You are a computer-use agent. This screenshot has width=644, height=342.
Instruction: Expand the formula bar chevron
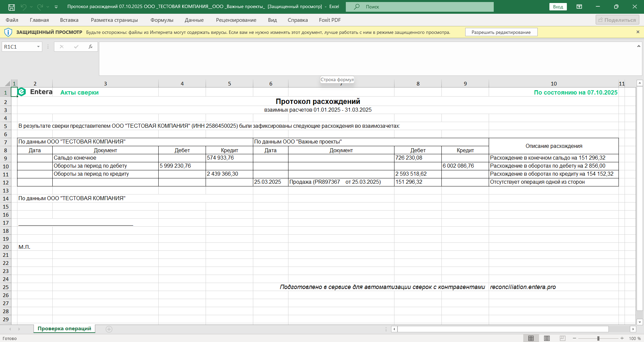click(x=639, y=46)
